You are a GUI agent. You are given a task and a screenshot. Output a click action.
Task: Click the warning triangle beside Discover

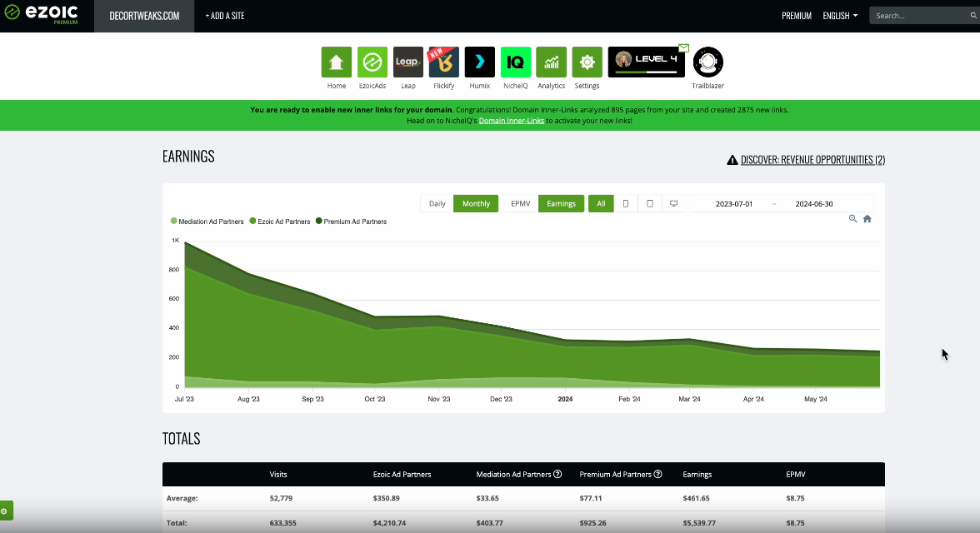pyautogui.click(x=732, y=160)
